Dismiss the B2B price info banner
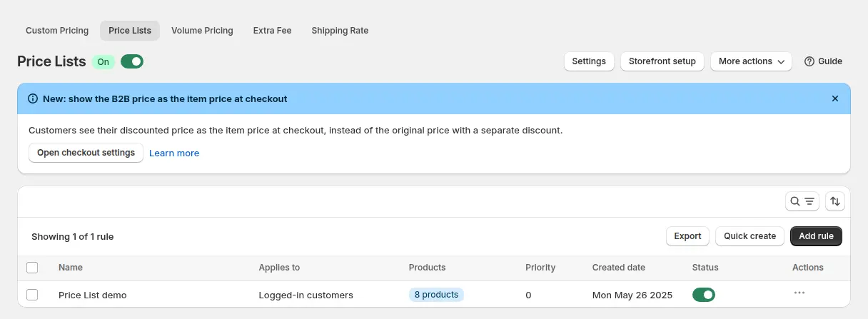 (834, 98)
